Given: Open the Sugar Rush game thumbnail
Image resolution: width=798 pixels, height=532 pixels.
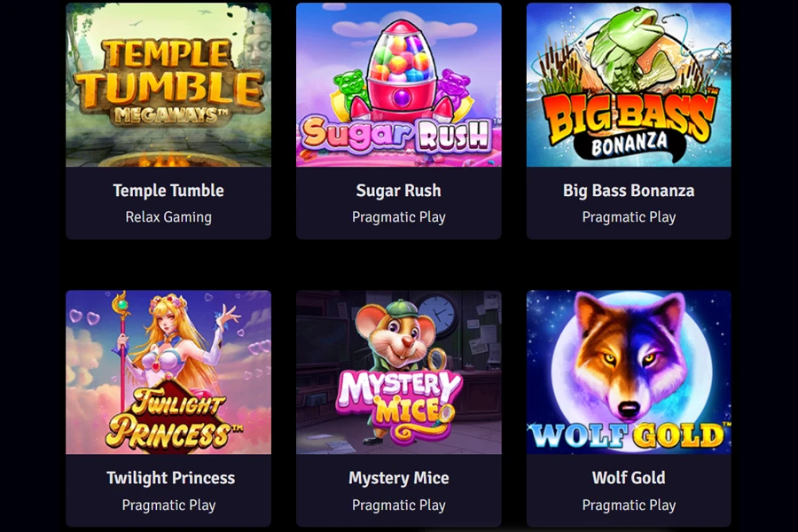Looking at the screenshot, I should coord(398,84).
